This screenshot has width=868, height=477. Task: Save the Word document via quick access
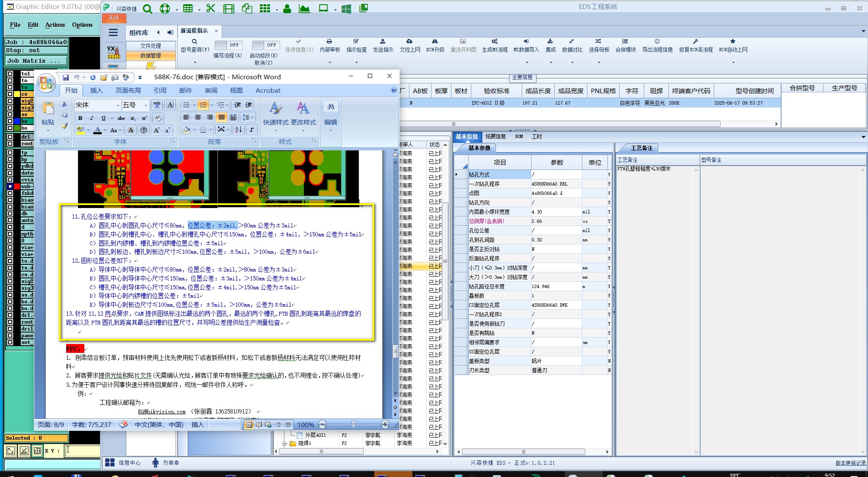[x=66, y=78]
